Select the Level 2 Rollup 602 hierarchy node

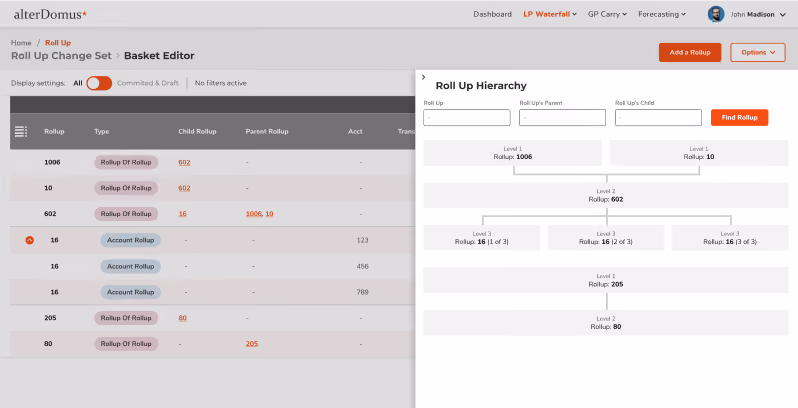point(606,195)
